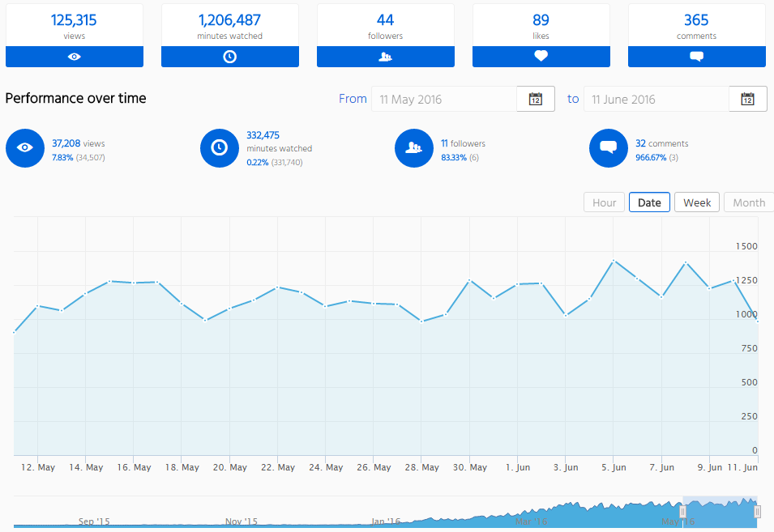Click the heart icon under 89 likes
The width and height of the screenshot is (774, 532).
[x=541, y=56]
